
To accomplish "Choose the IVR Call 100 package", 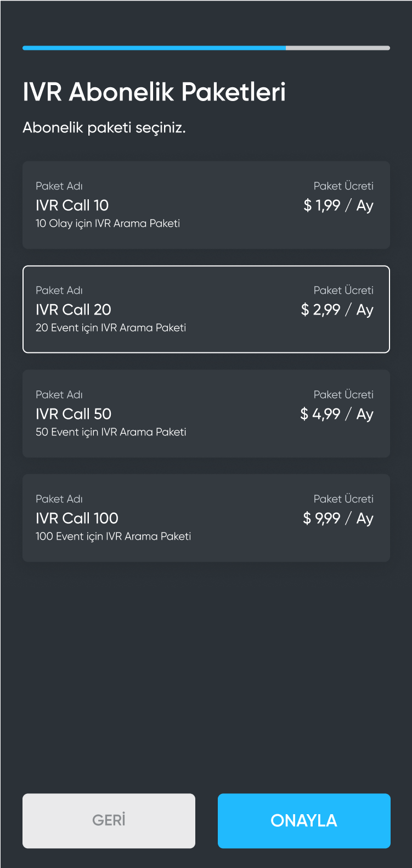I will click(206, 518).
